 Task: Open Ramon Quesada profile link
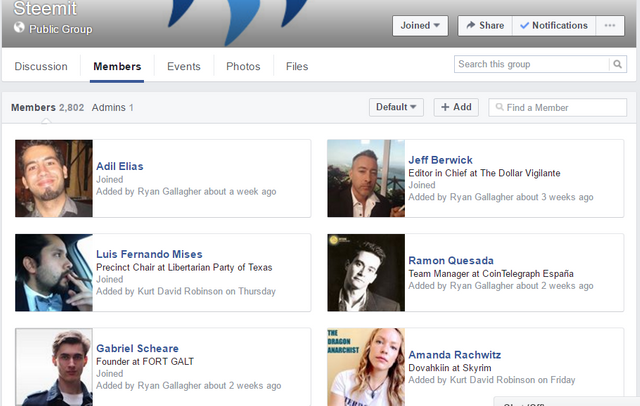[451, 260]
